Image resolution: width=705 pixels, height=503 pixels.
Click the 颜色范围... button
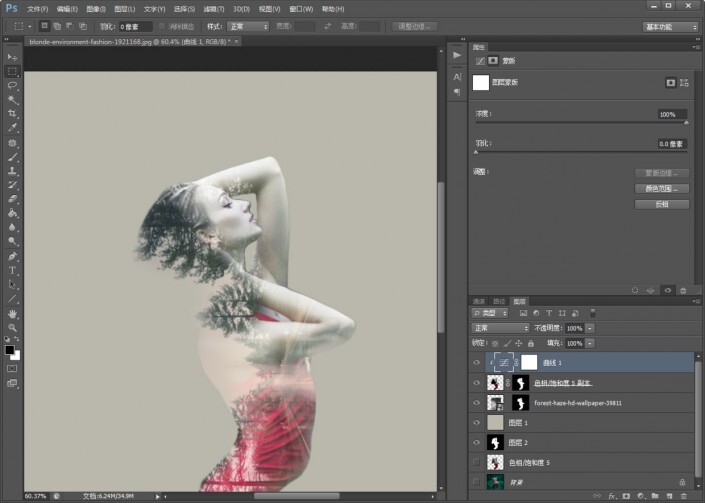coord(661,188)
